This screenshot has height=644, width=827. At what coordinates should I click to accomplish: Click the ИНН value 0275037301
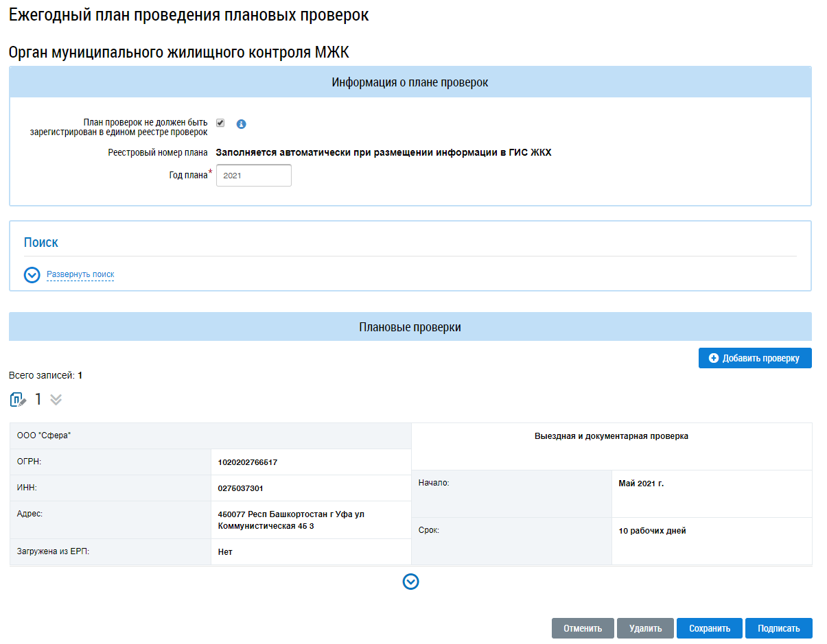pos(240,488)
